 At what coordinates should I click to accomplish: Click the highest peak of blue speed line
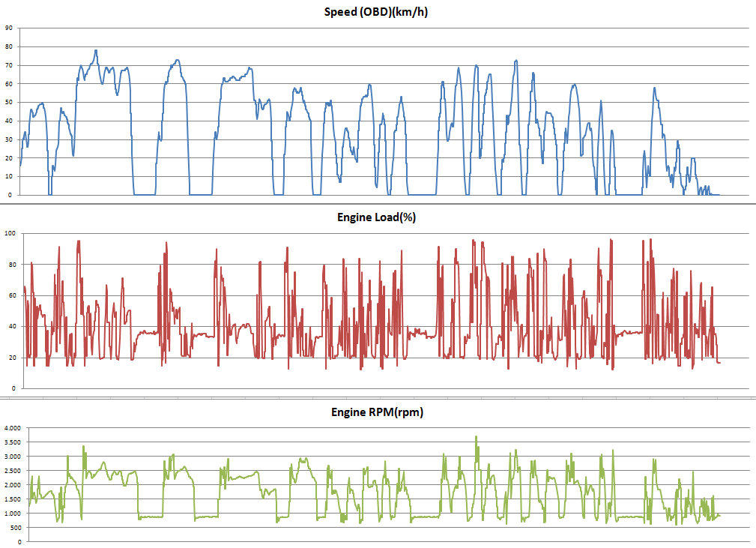(x=96, y=50)
